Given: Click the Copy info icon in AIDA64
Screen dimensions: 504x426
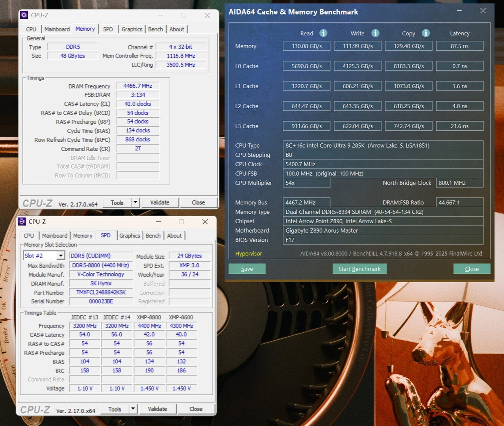Looking at the screenshot, I should tap(426, 33).
